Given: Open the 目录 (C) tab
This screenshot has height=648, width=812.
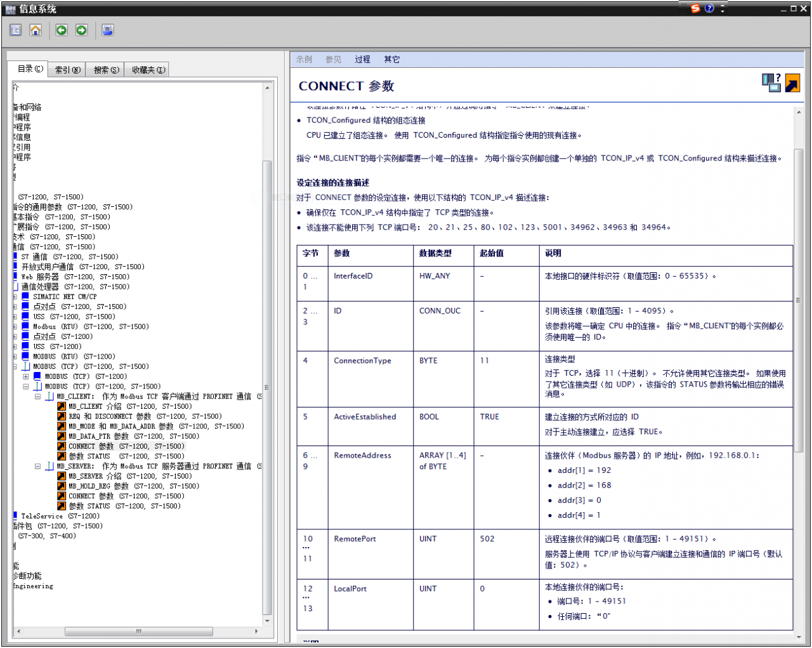Looking at the screenshot, I should (29, 69).
